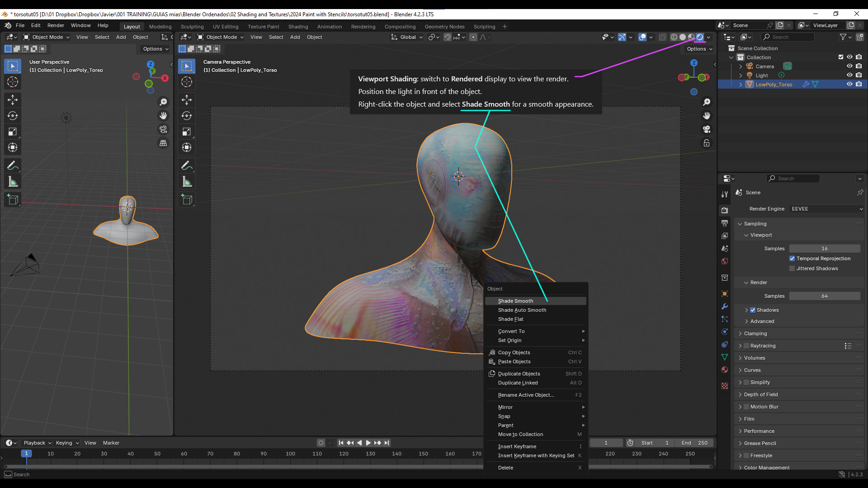Viewport: 868px width, 488px height.
Task: Open the Modifiers properties tab
Action: click(x=725, y=306)
